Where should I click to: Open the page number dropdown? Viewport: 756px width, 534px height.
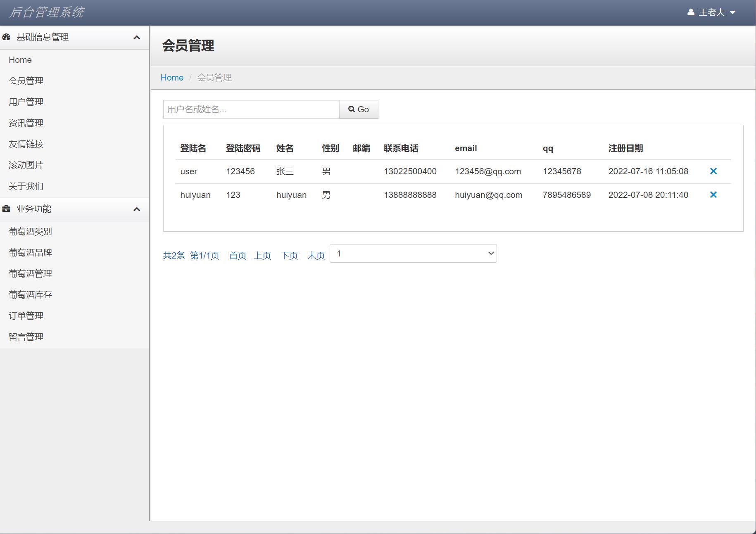[413, 254]
